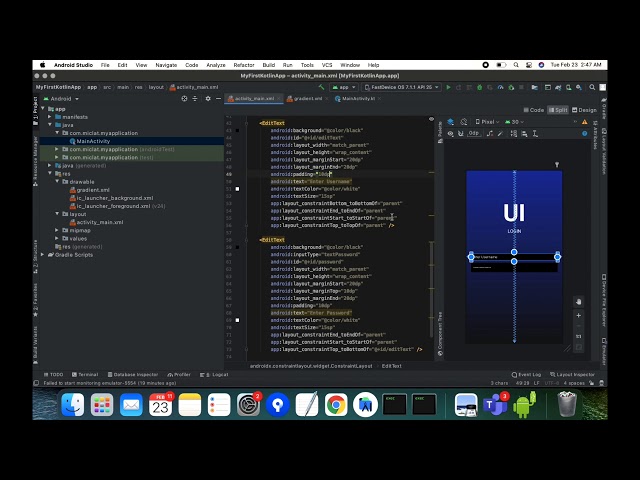Open the Build menu

coord(269,65)
